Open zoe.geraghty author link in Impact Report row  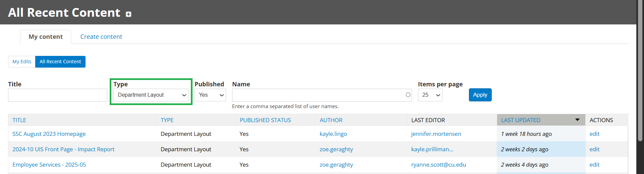click(x=336, y=149)
